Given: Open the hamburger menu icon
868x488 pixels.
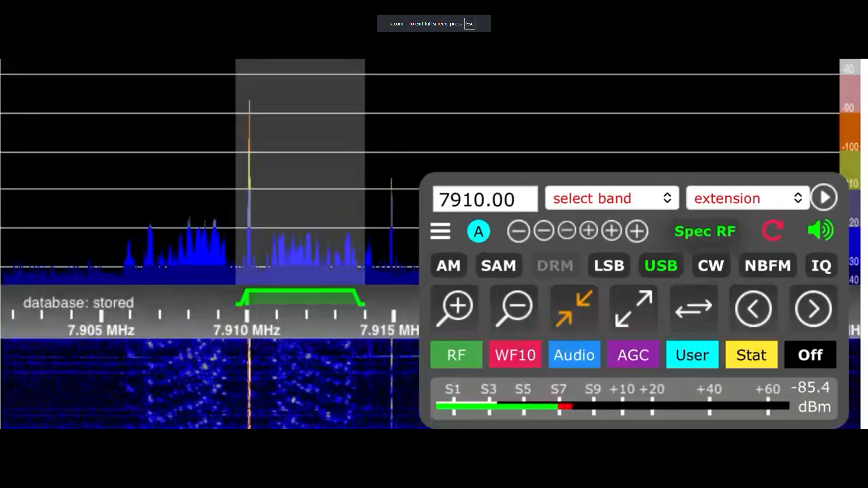Looking at the screenshot, I should point(440,231).
